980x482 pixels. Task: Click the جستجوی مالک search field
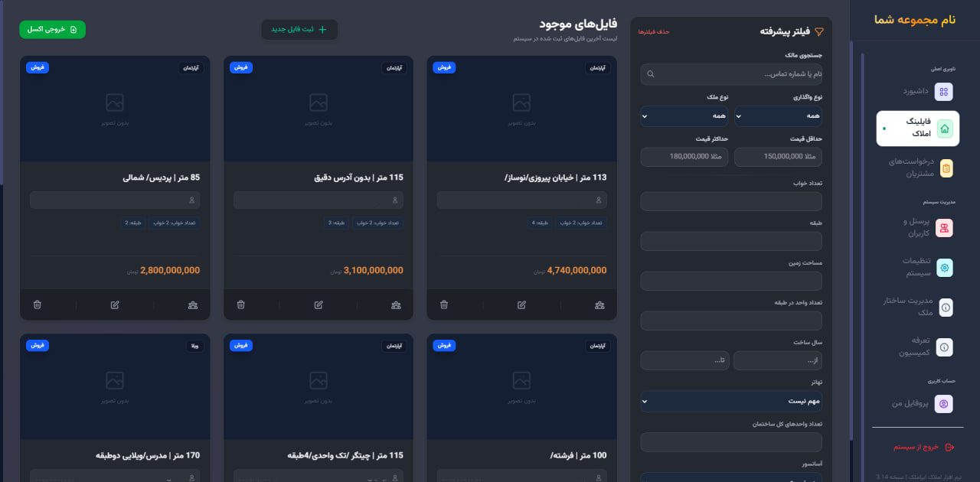point(731,74)
